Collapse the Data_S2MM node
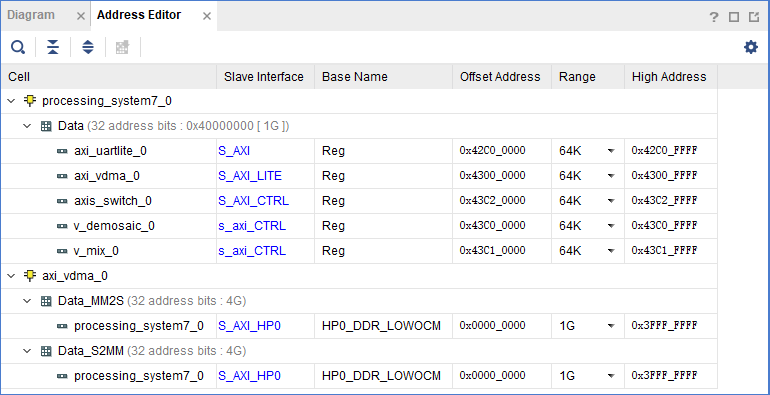The height and width of the screenshot is (395, 770). coord(27,351)
